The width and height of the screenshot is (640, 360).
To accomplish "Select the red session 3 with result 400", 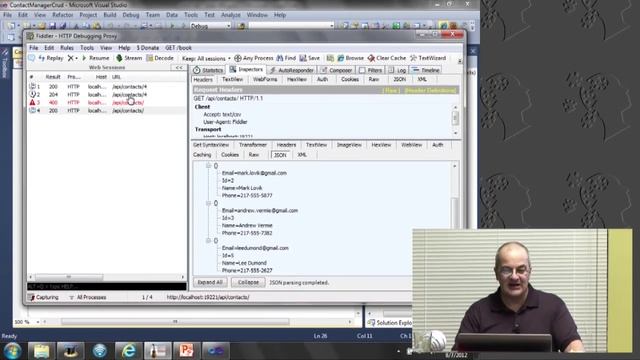I will coord(107,103).
